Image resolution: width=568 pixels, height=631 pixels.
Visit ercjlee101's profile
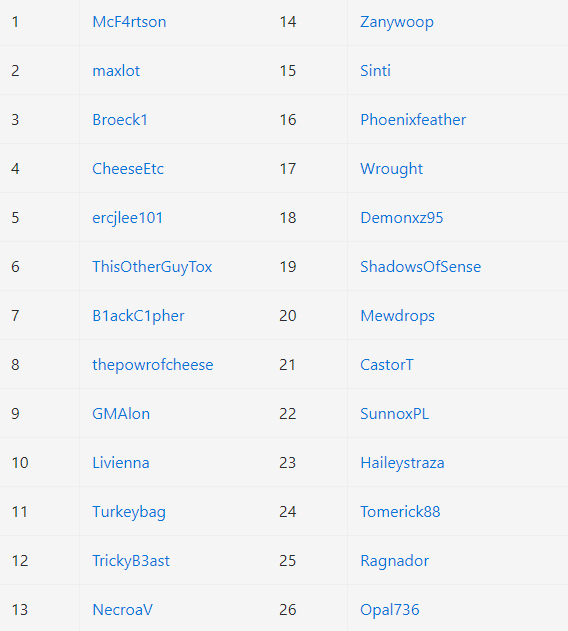click(x=128, y=218)
